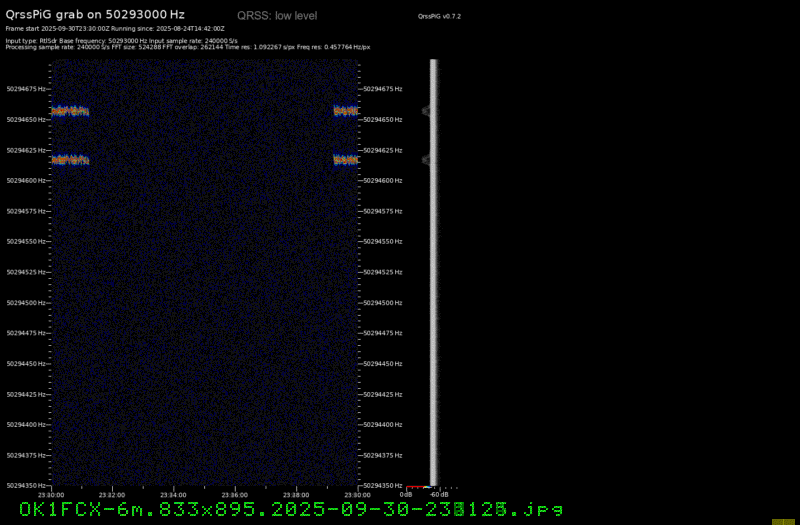Click 50294575 Hz on the right frequency axis
The width and height of the screenshot is (800, 525).
pos(383,211)
